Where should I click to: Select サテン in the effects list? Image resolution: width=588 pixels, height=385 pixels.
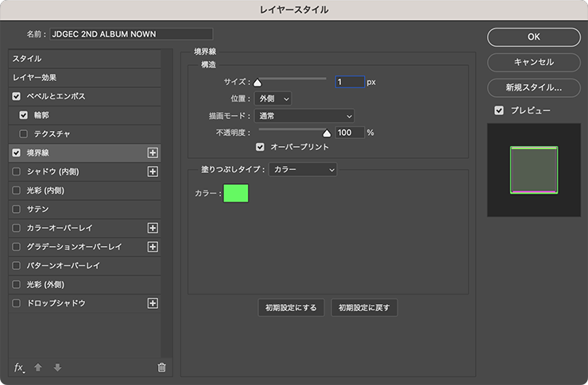point(38,210)
